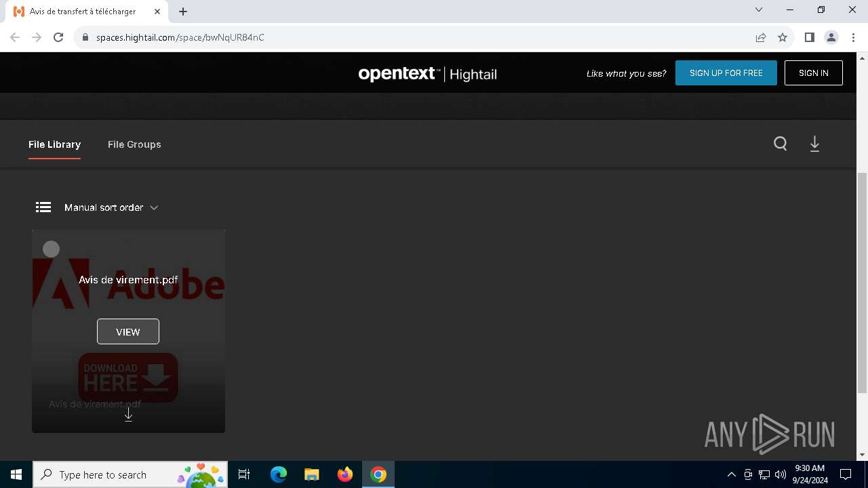Viewport: 868px width, 488px height.
Task: Select Chrome on the taskbar
Action: 378,474
